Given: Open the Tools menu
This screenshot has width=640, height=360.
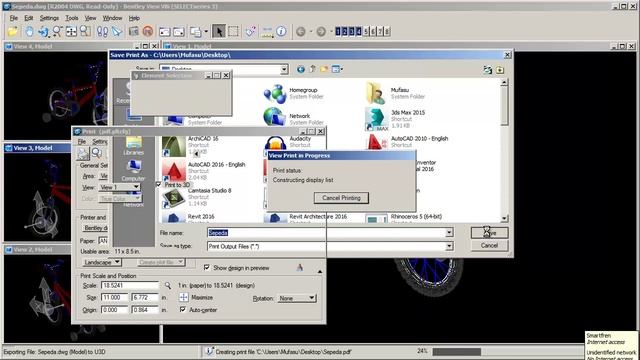Looking at the screenshot, I should pos(72,18).
